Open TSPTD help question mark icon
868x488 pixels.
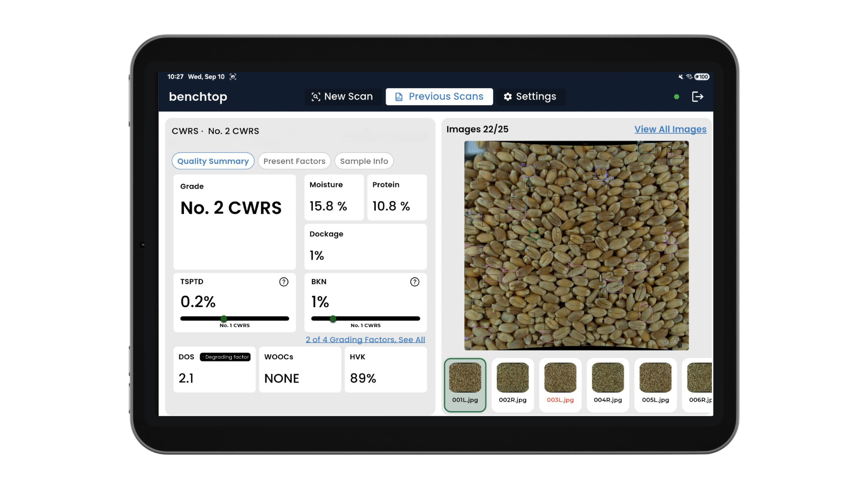(283, 282)
